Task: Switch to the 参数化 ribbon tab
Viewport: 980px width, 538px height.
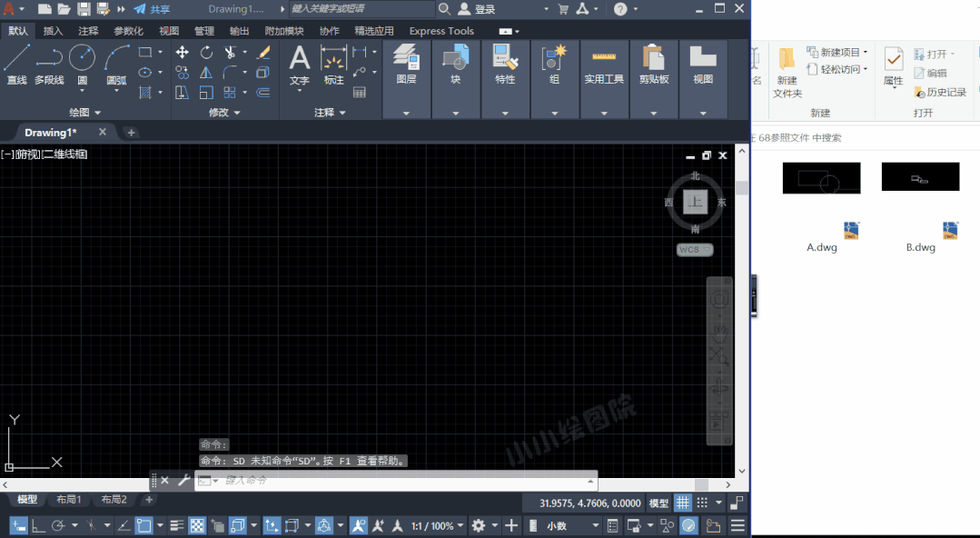Action: pos(128,31)
